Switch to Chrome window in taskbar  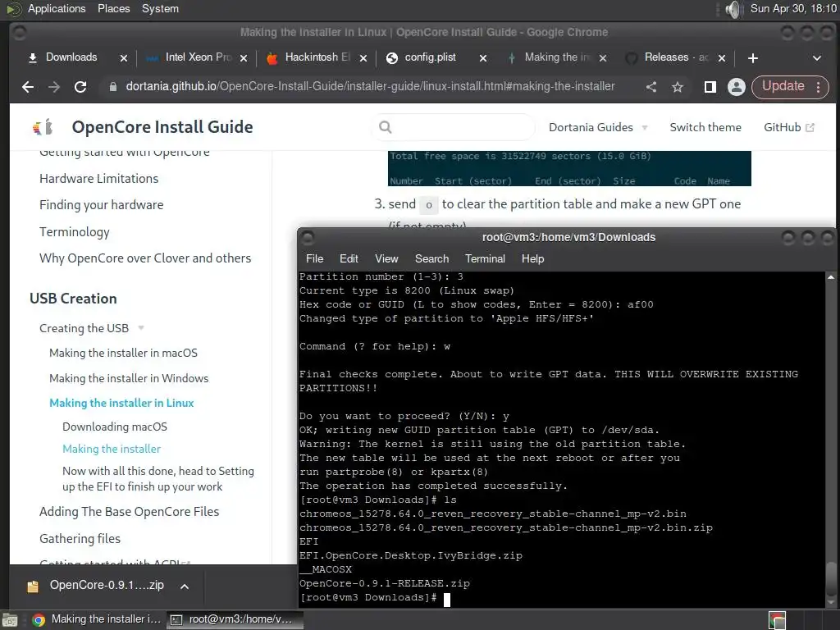click(97, 620)
